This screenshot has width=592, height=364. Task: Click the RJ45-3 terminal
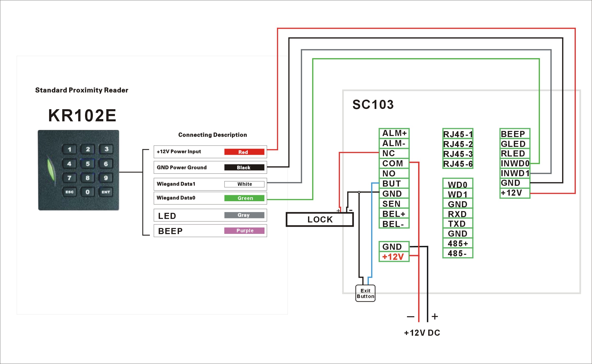[x=458, y=154]
